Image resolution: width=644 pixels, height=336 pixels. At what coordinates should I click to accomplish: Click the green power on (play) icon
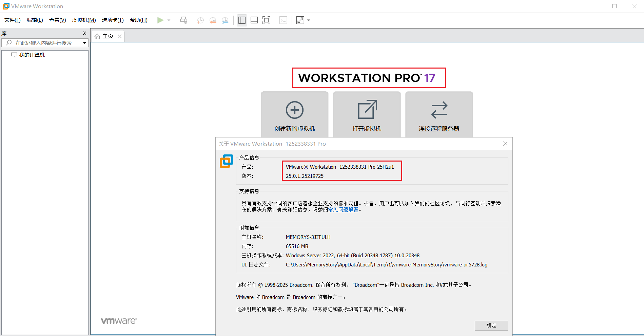160,20
